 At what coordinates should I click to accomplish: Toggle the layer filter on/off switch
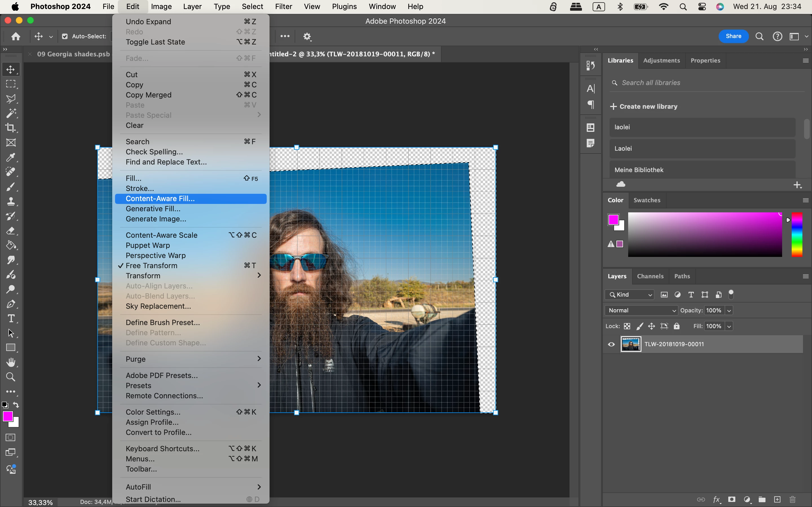(x=731, y=294)
